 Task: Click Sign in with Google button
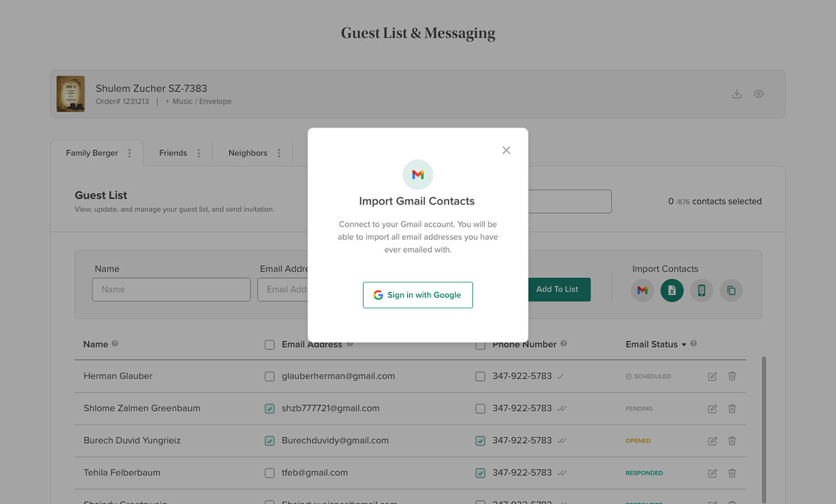click(x=418, y=295)
